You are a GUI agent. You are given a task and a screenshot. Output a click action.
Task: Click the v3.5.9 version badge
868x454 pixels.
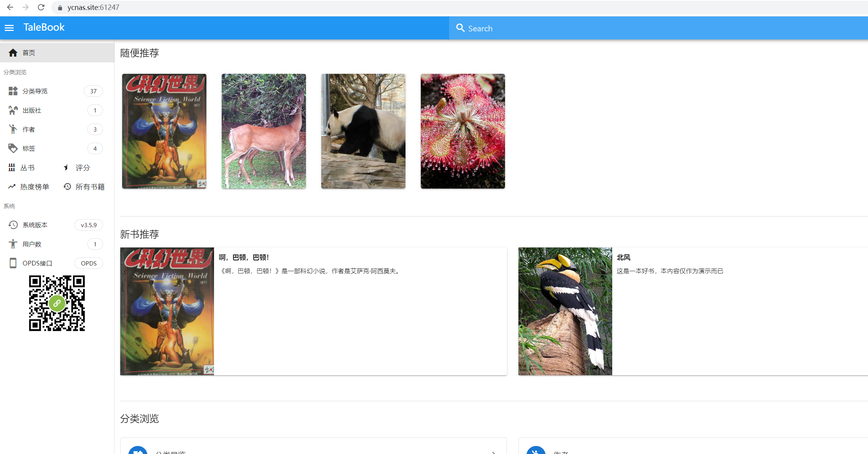(x=88, y=225)
